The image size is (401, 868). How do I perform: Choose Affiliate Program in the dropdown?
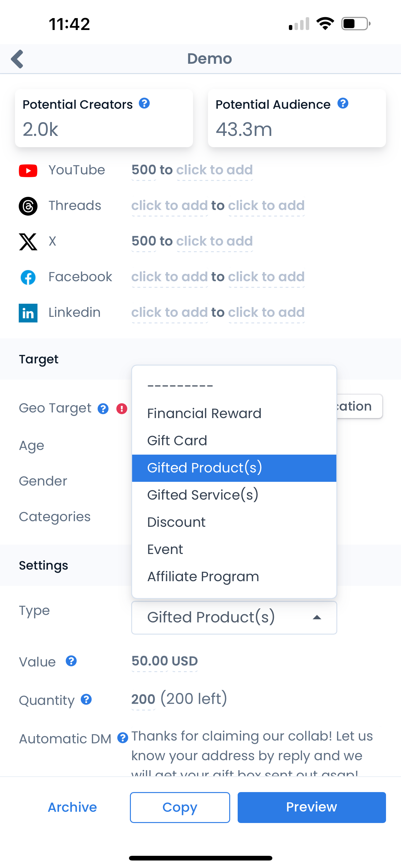(x=203, y=576)
